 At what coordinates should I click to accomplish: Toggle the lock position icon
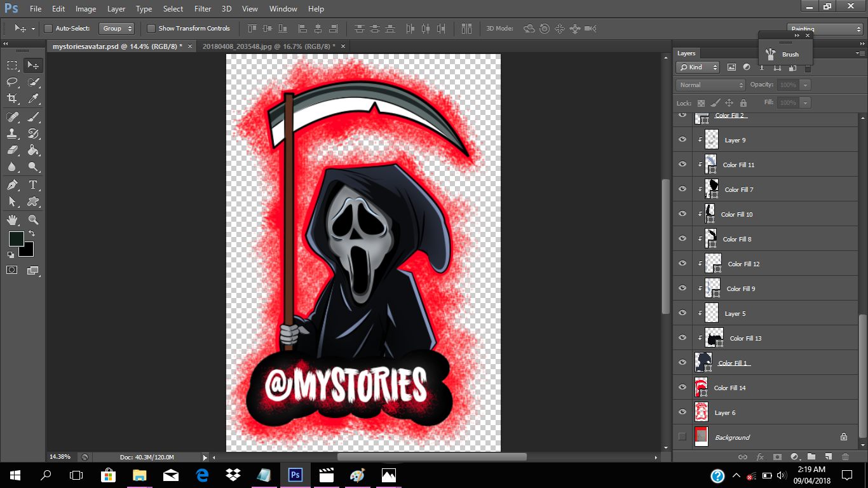[729, 103]
